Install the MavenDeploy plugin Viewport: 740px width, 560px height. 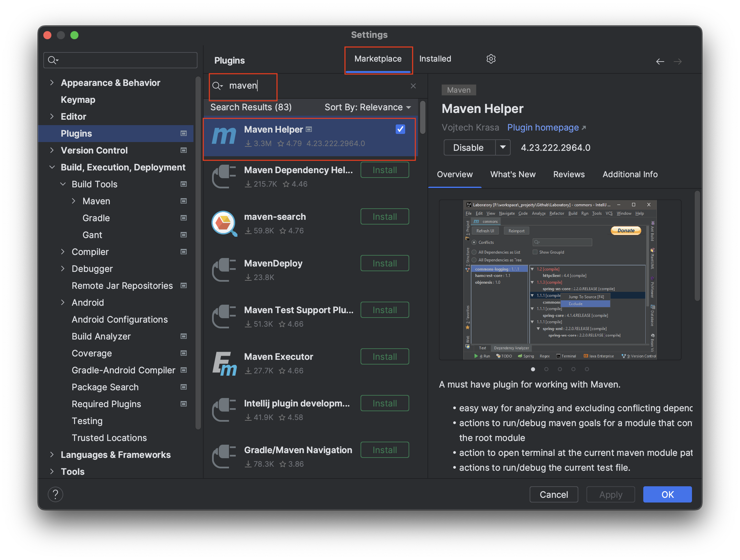(385, 263)
